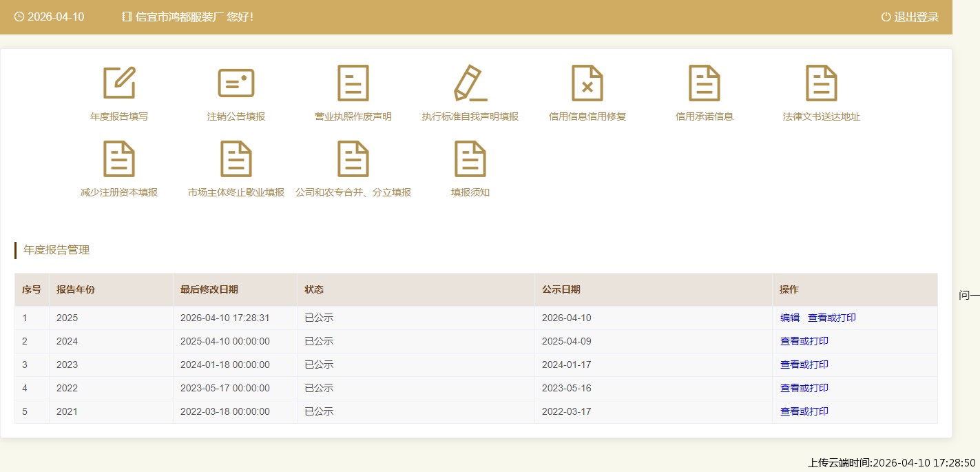Open 信用信息信用修复 icon

pyautogui.click(x=587, y=83)
